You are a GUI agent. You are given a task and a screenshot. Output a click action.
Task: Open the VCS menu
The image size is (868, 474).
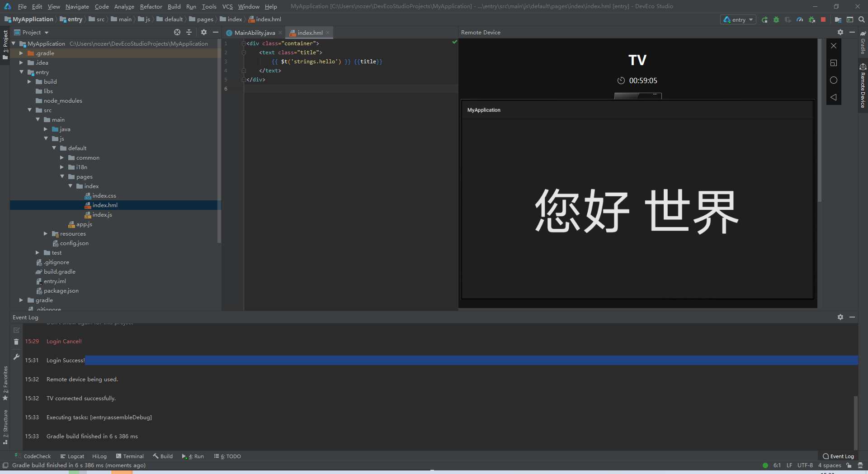(227, 6)
